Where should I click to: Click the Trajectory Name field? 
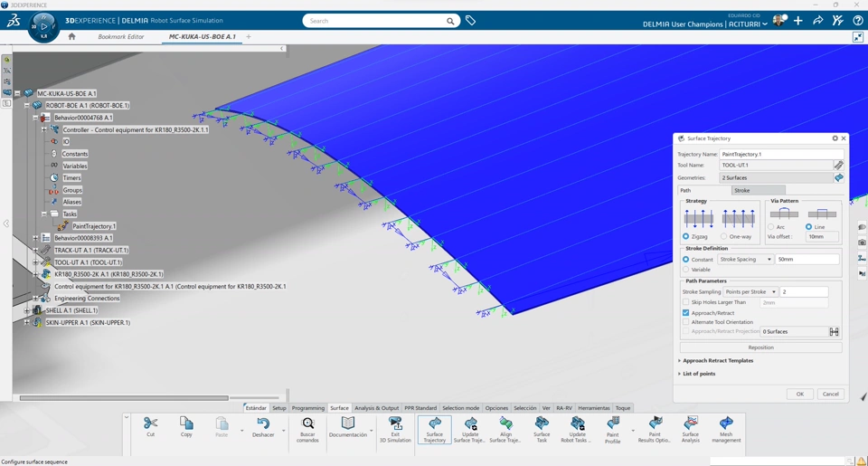781,154
